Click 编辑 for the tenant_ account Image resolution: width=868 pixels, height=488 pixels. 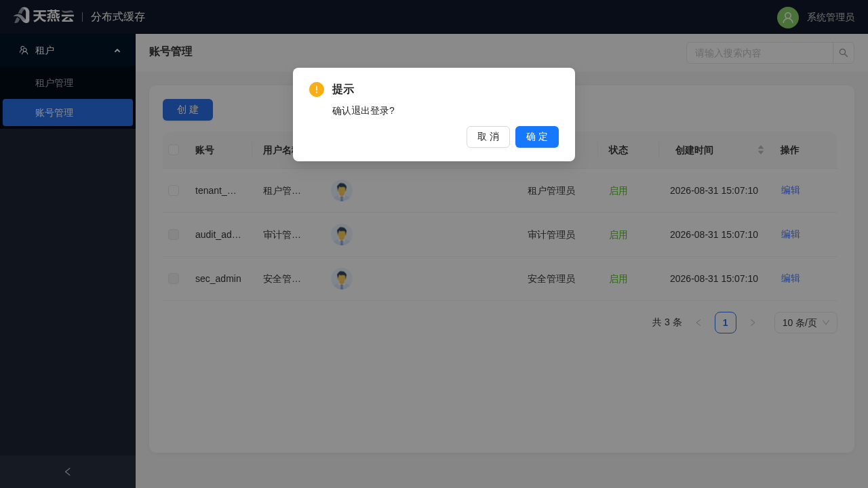(791, 190)
